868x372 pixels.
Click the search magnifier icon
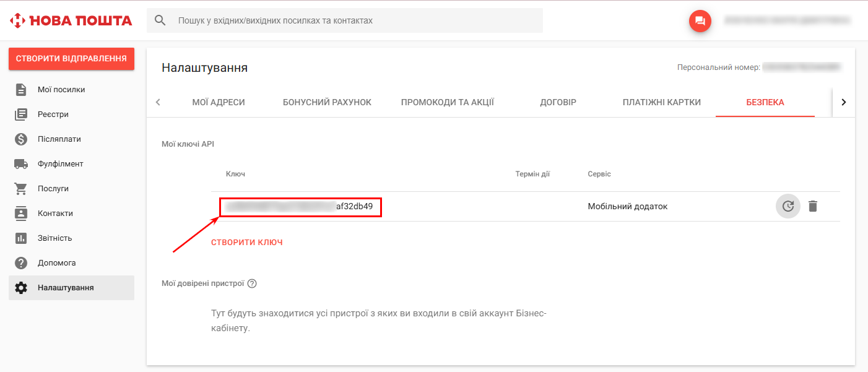click(x=160, y=20)
